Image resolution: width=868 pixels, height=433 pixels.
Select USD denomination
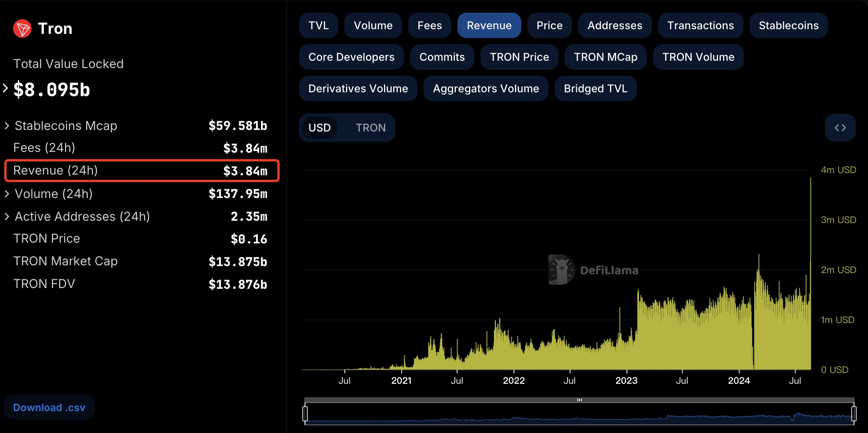pyautogui.click(x=319, y=128)
